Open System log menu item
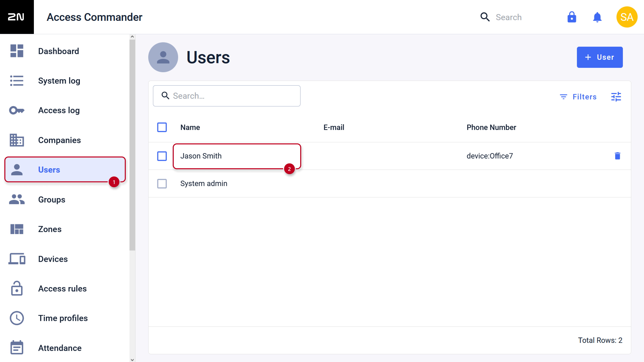Viewport: 644px width, 362px height. point(59,81)
